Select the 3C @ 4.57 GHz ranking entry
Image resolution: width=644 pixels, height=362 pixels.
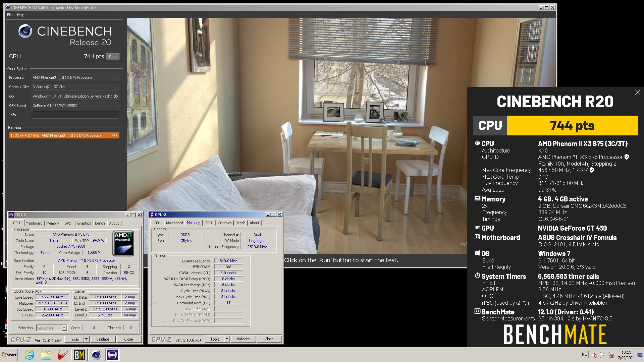click(x=64, y=135)
